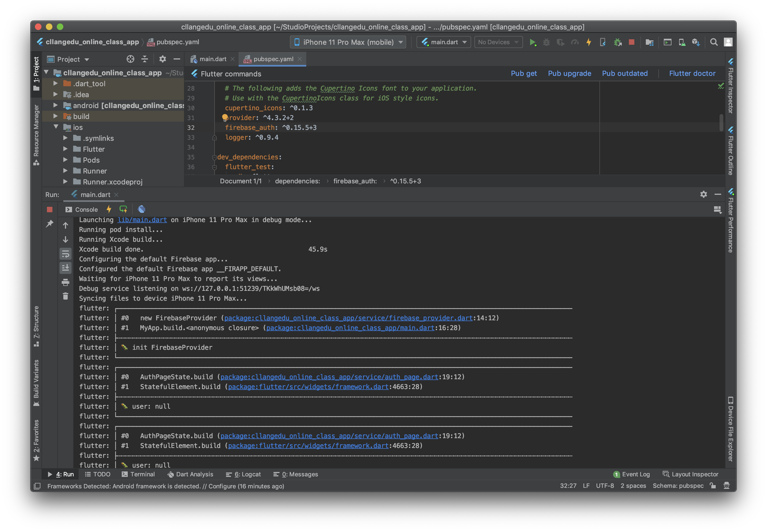Toggle pin tab icon in Run panel
The height and width of the screenshot is (532, 767).
coord(50,224)
